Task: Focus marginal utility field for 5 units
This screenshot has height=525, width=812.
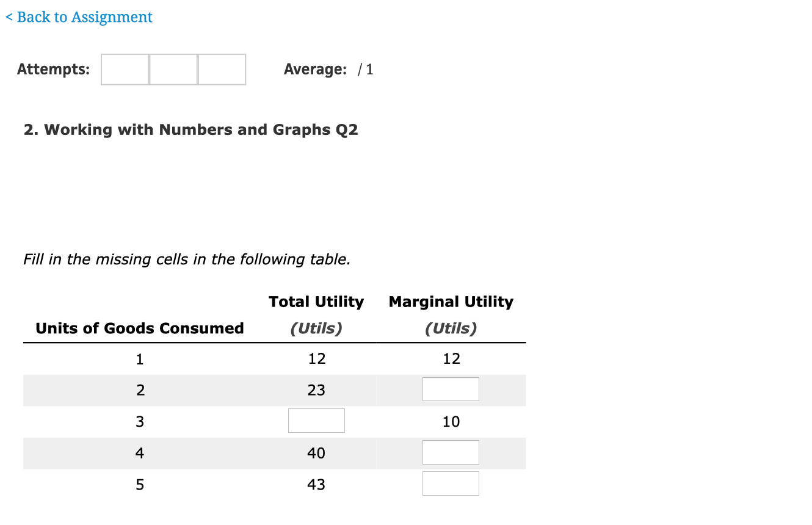Action: [x=451, y=483]
